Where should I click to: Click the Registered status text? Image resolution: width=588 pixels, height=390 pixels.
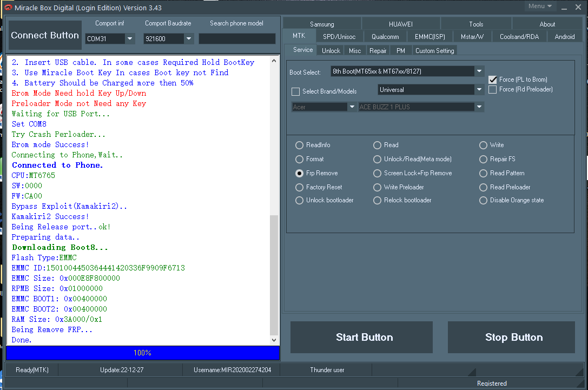point(492,384)
